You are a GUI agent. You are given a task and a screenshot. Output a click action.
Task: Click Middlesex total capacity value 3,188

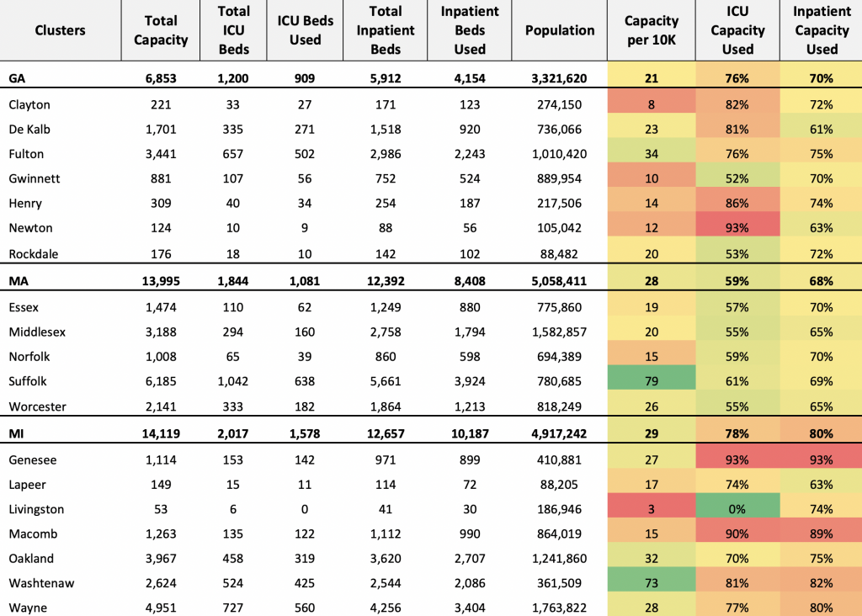click(161, 332)
